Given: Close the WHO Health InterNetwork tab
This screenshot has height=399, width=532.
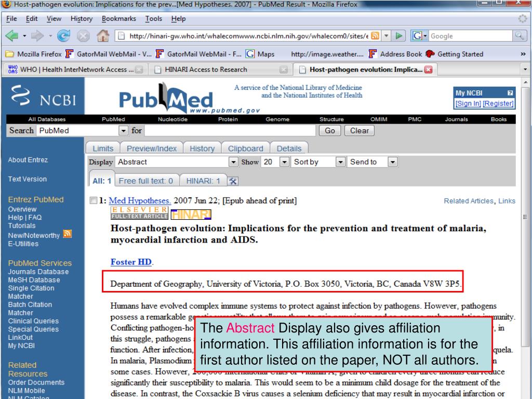Looking at the screenshot, I should pyautogui.click(x=139, y=70).
